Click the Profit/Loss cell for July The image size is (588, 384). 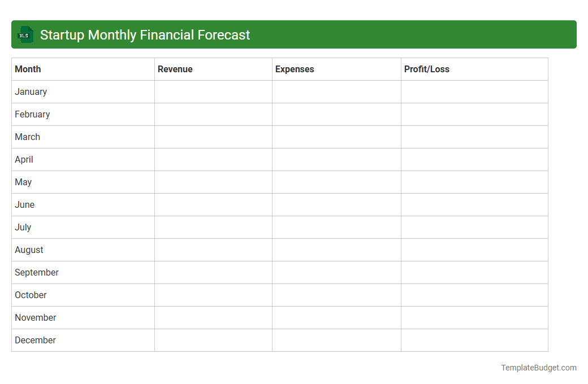pos(474,227)
